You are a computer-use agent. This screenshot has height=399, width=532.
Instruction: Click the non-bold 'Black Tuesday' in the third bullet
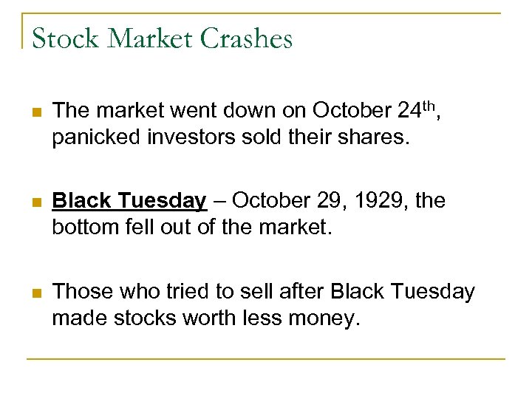(403, 291)
